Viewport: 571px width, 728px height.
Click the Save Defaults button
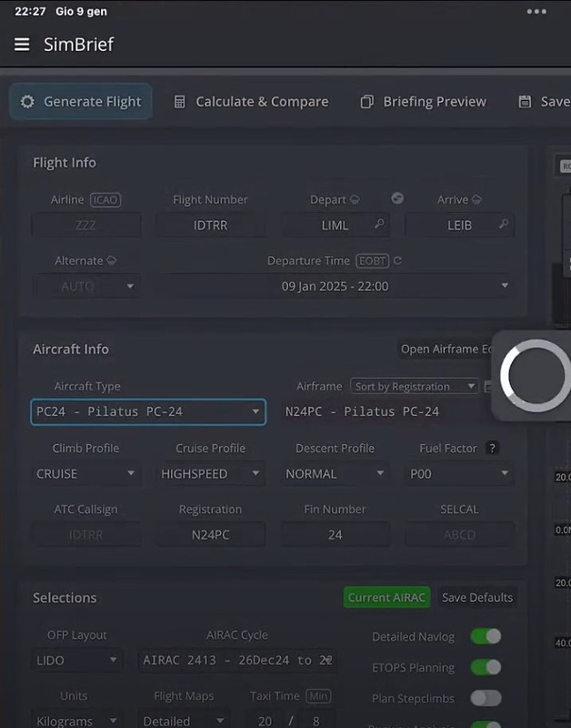point(477,598)
